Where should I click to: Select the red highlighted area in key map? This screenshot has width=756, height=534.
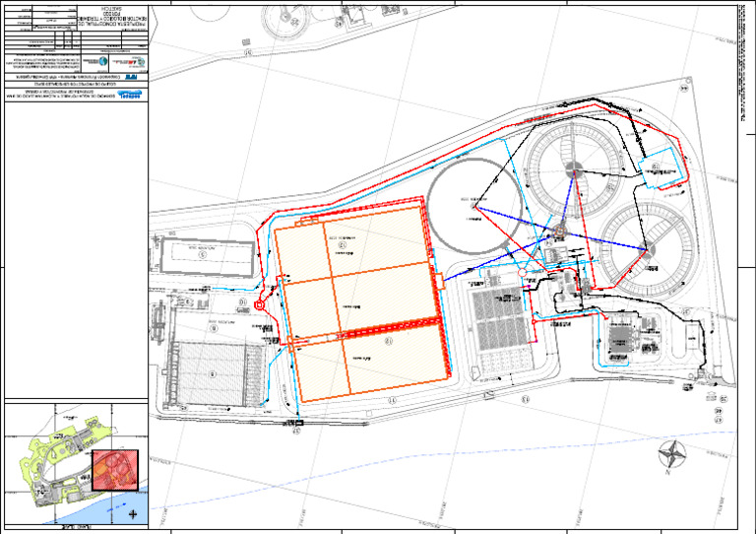click(x=115, y=470)
